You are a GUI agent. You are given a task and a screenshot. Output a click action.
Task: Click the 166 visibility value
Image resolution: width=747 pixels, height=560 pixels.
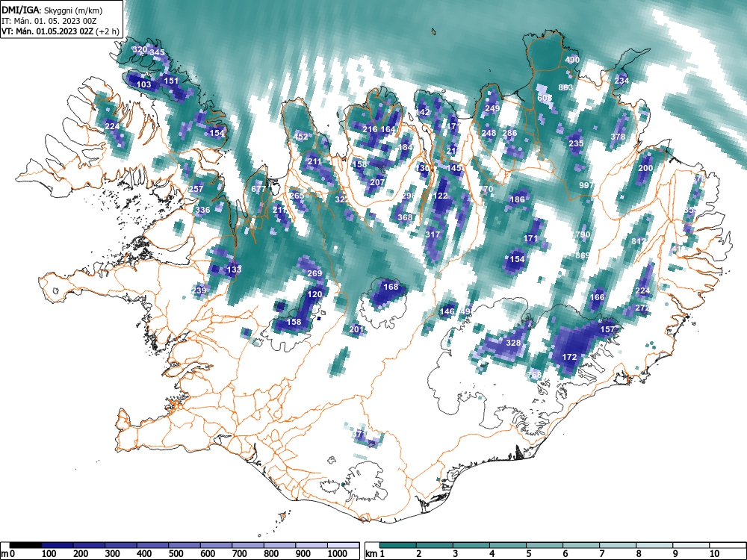coord(597,297)
